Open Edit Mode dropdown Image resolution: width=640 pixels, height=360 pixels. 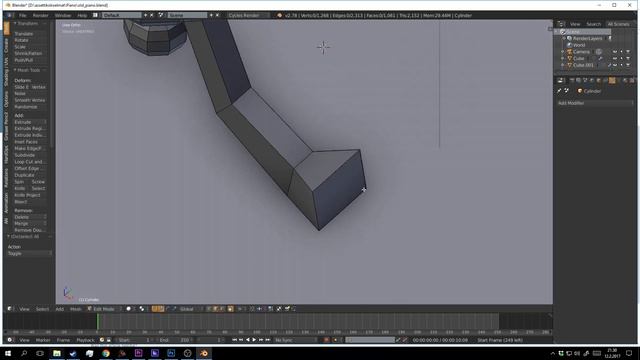(104, 309)
